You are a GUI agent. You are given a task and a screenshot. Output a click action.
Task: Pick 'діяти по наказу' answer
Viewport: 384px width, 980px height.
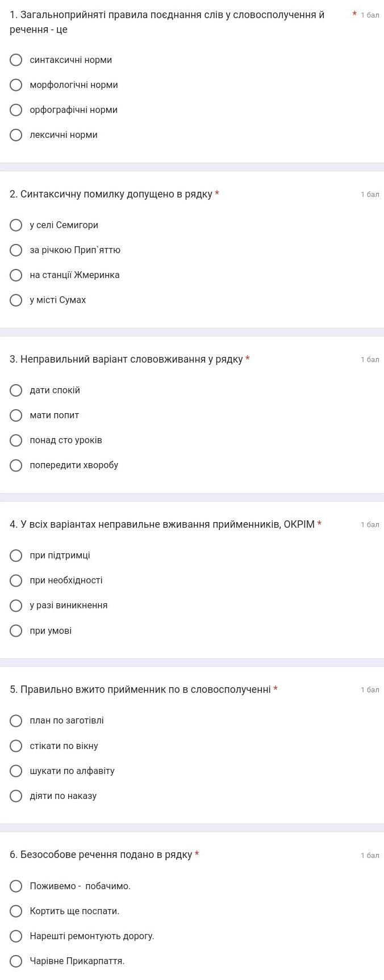[16, 796]
